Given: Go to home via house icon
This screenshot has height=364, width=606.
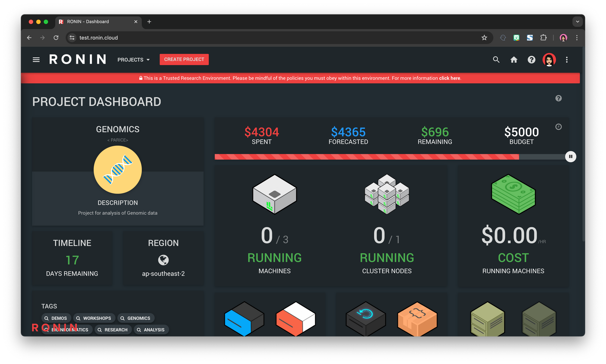Looking at the screenshot, I should pos(514,60).
